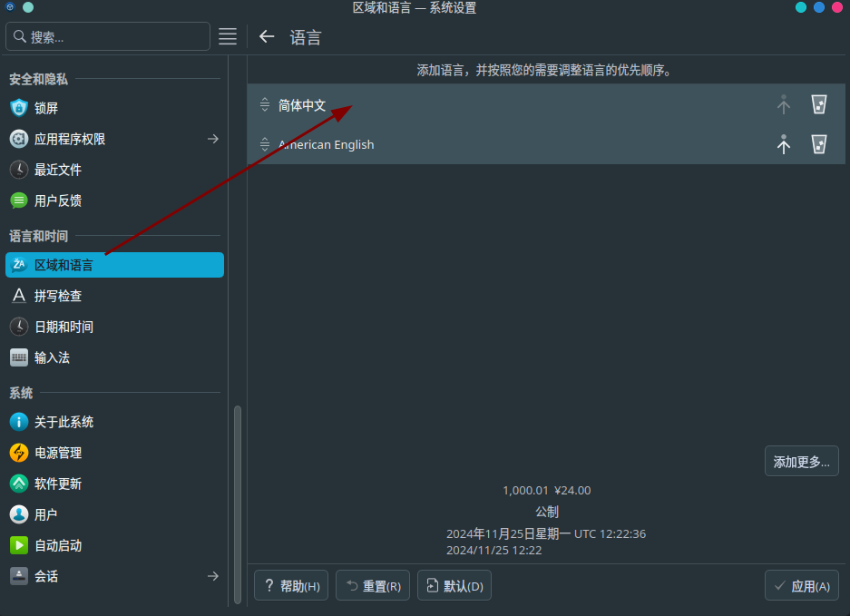The image size is (850, 616).
Task: Click the 添加更多... button
Action: (x=801, y=462)
